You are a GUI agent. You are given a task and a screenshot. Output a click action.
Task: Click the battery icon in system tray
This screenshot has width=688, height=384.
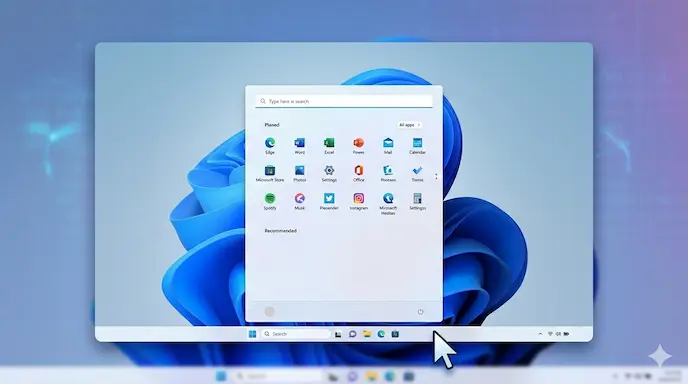pyautogui.click(x=566, y=334)
